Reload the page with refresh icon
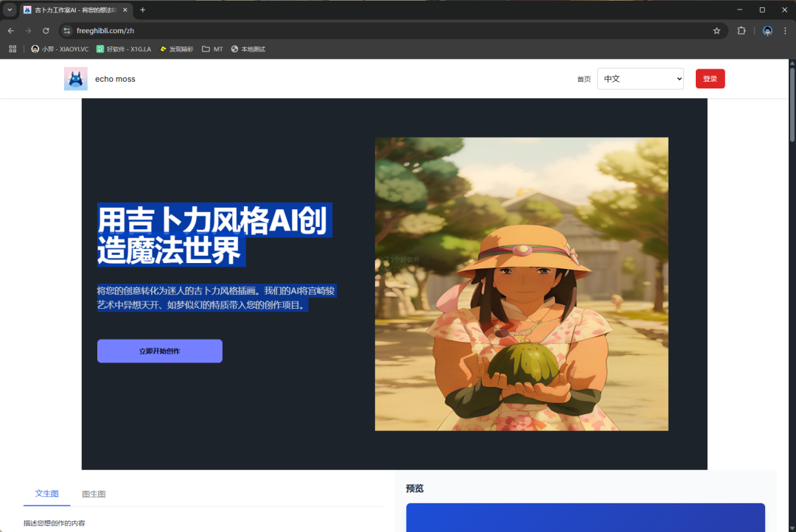 pos(46,31)
